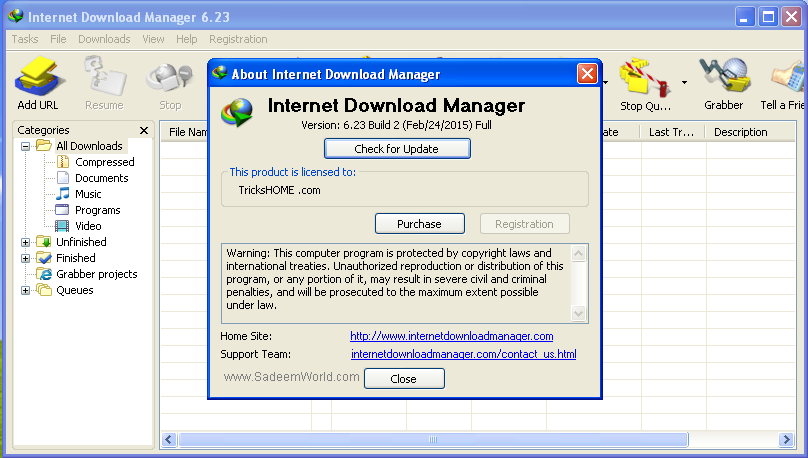Open the Registration menu
Screen dimensions: 808x458
coord(238,39)
